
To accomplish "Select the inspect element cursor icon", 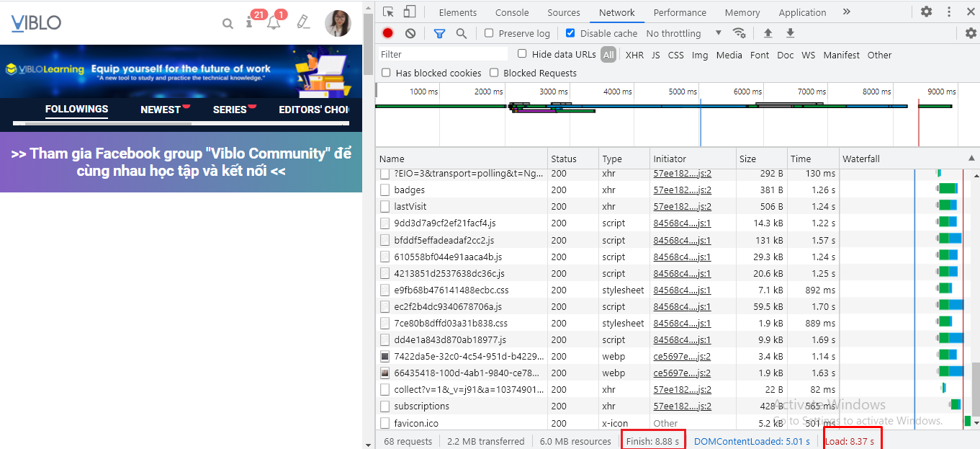I will coord(388,12).
